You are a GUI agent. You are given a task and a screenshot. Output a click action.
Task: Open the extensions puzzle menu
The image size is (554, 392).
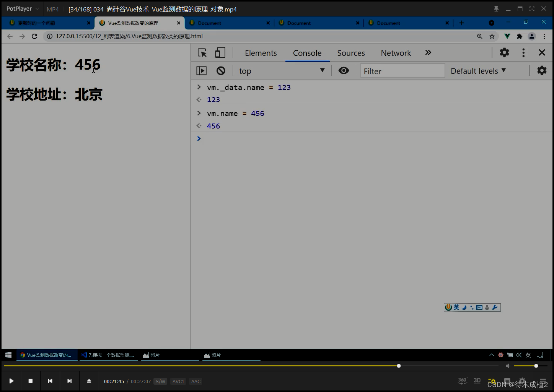click(520, 36)
